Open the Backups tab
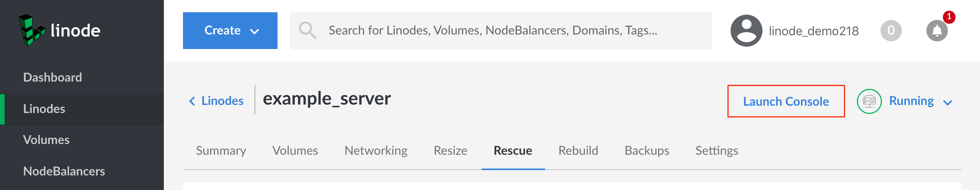Screen dimensions: 980x190 click(x=647, y=151)
